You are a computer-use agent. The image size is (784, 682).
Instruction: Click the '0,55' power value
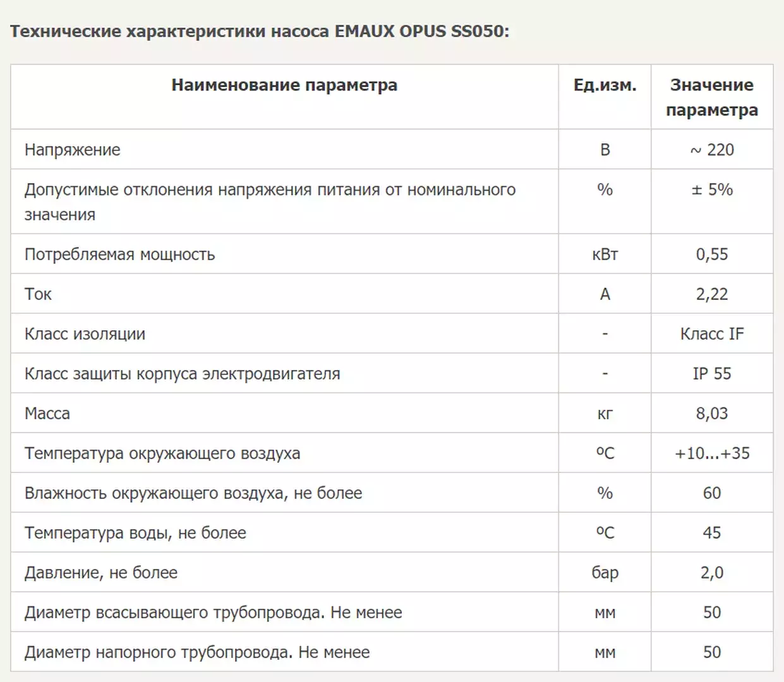tap(712, 254)
